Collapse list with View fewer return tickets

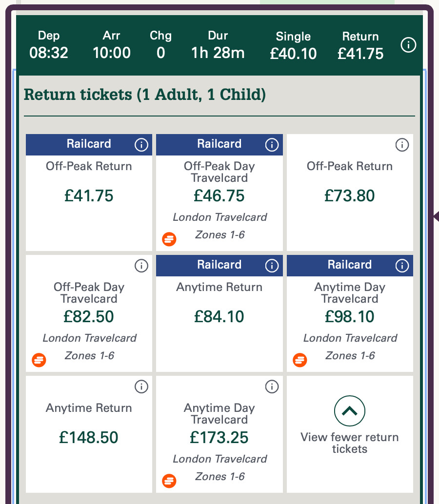coord(350,411)
